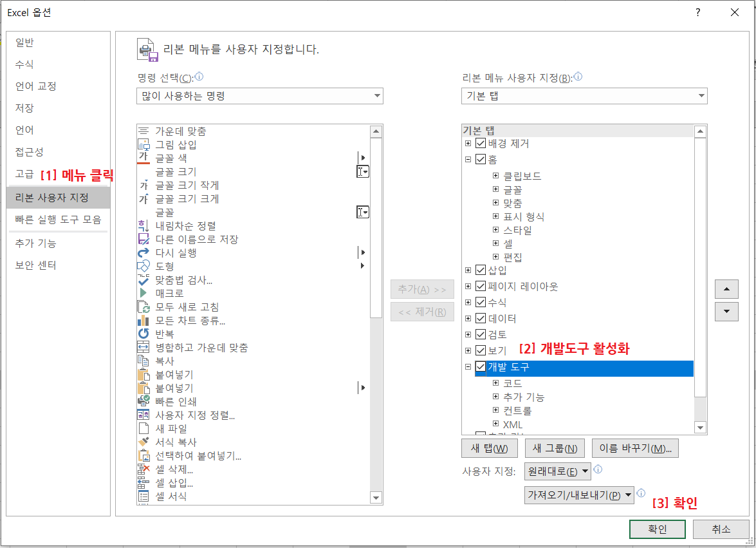Screen dimensions: 756x548
Task: Click the move up arrow button
Action: click(x=726, y=289)
